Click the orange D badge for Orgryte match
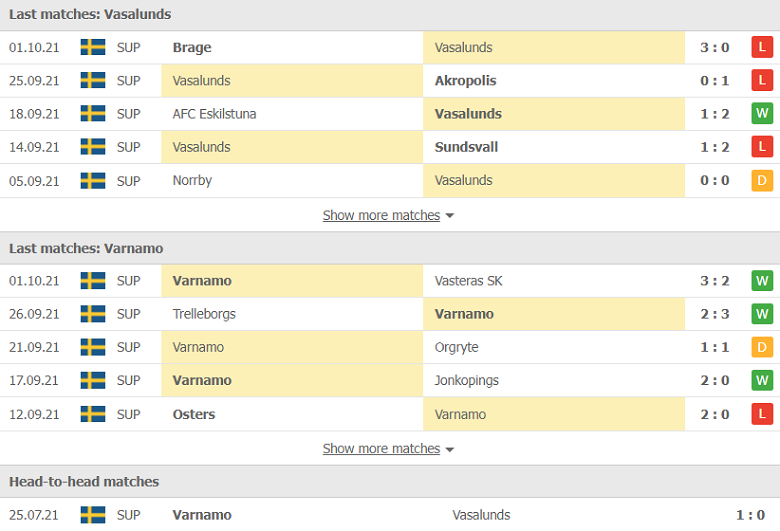This screenshot has height=531, width=780. tap(762, 347)
